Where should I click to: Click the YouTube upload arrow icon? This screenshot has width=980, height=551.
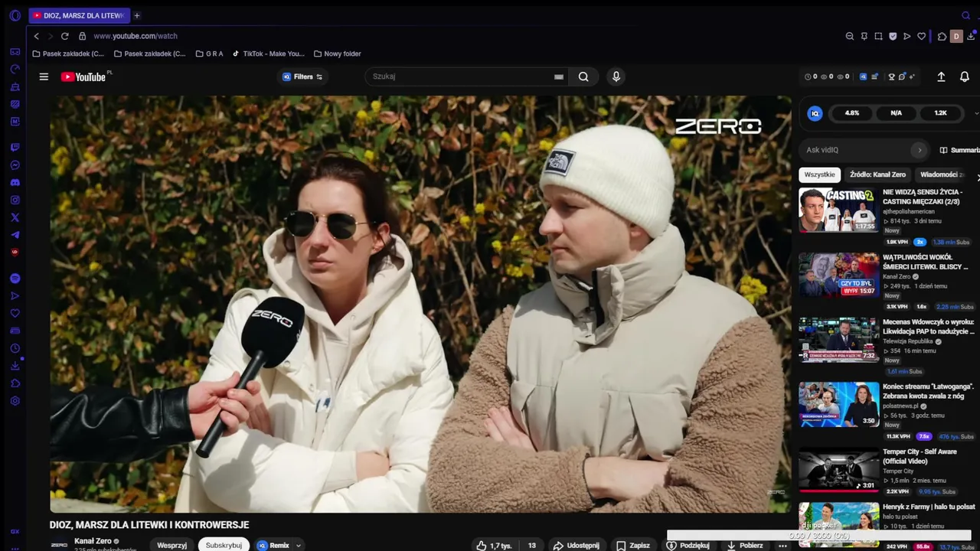coord(941,77)
